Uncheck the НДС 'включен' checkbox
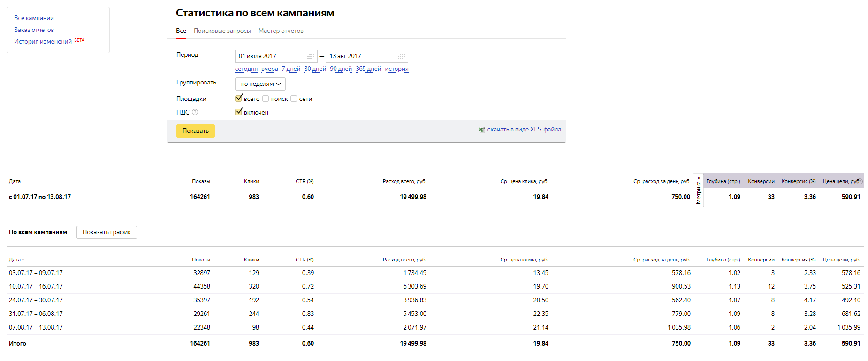The height and width of the screenshot is (361, 868). [239, 112]
